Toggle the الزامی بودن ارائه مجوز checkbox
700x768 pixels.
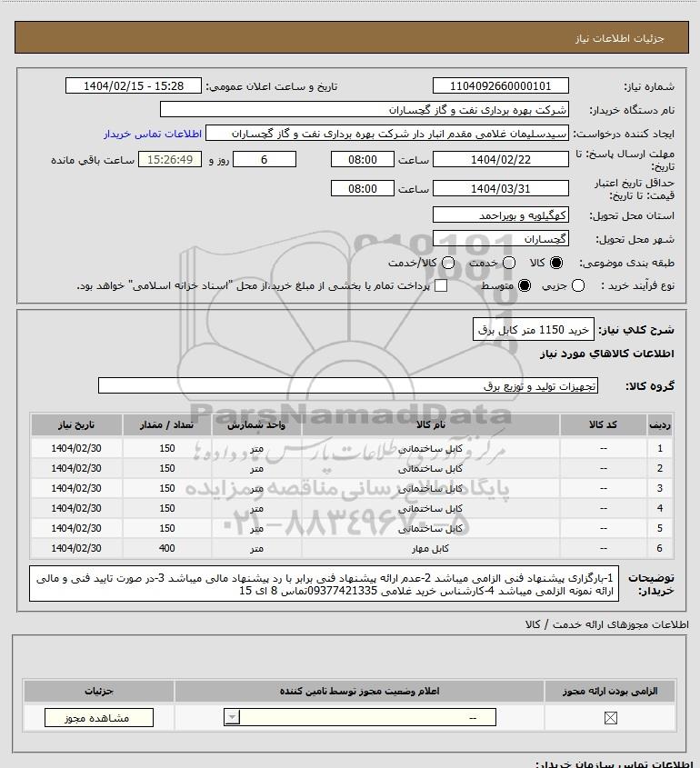point(610,718)
